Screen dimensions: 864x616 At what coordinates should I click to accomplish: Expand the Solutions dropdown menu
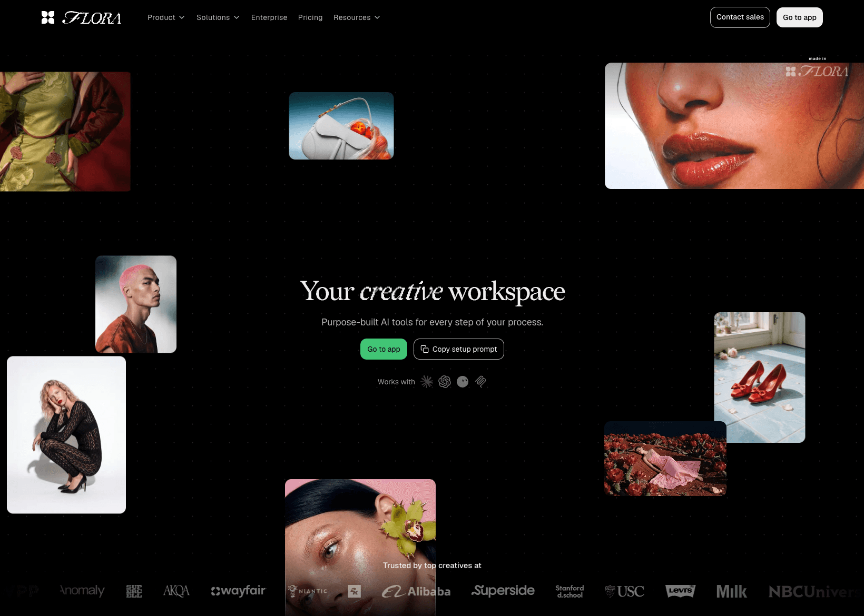coord(218,17)
